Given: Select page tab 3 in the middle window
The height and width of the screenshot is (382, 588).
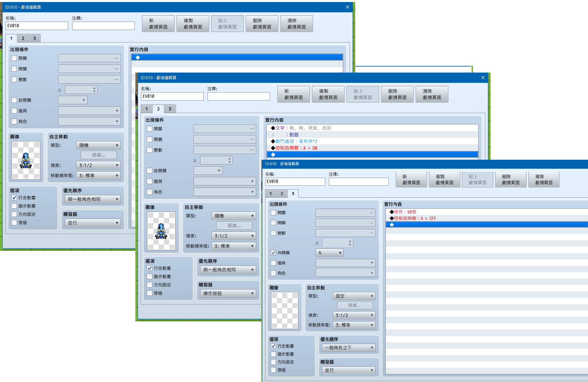Looking at the screenshot, I should [x=170, y=109].
